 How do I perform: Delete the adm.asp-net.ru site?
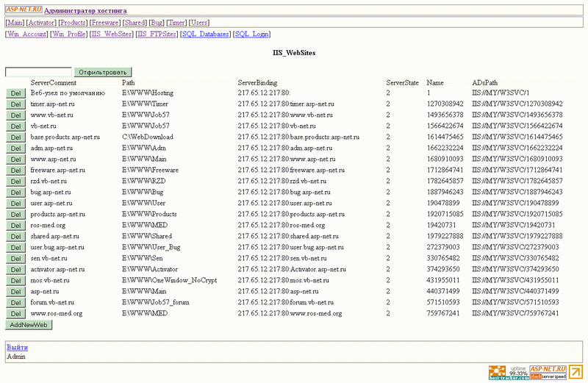(x=15, y=148)
